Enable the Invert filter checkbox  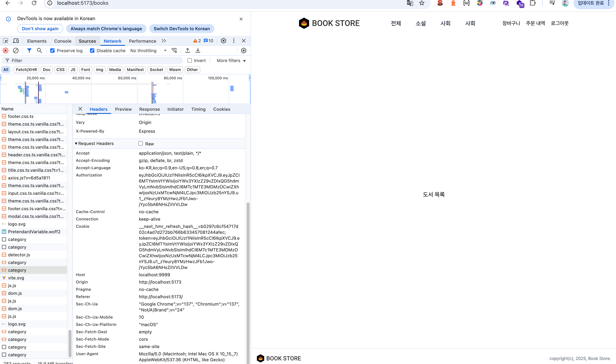point(189,60)
